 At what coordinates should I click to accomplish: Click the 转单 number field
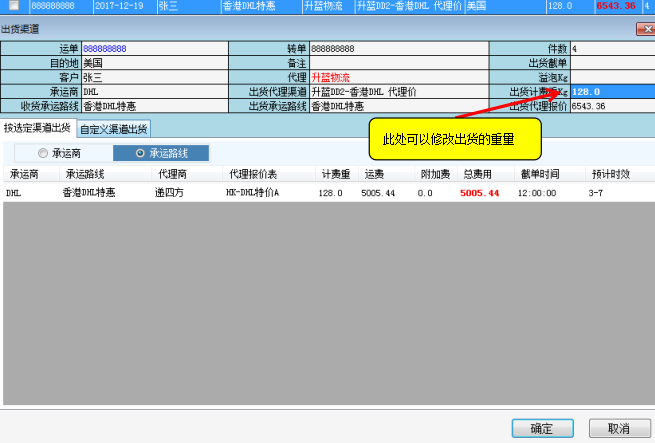point(398,48)
